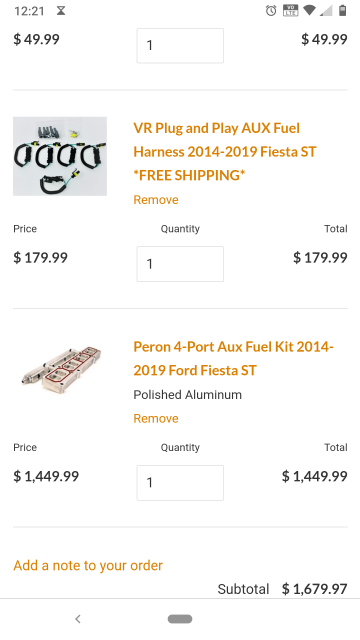Click Add a note to your order
Screen dimensions: 360x640
(88, 565)
